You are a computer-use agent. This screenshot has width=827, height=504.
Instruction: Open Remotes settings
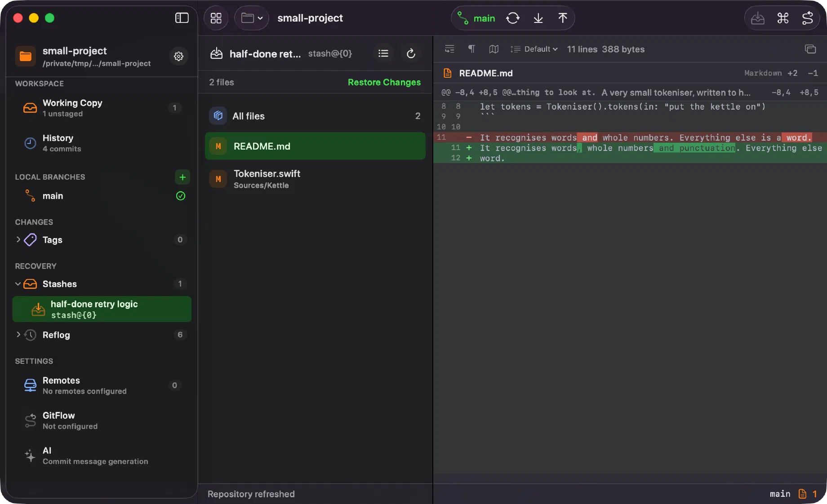102,385
